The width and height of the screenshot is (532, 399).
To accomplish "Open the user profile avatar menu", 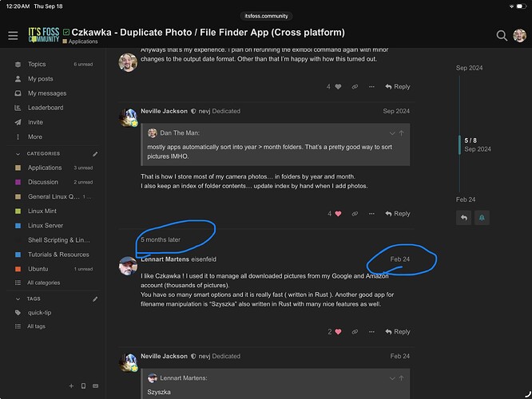I will click(x=519, y=35).
